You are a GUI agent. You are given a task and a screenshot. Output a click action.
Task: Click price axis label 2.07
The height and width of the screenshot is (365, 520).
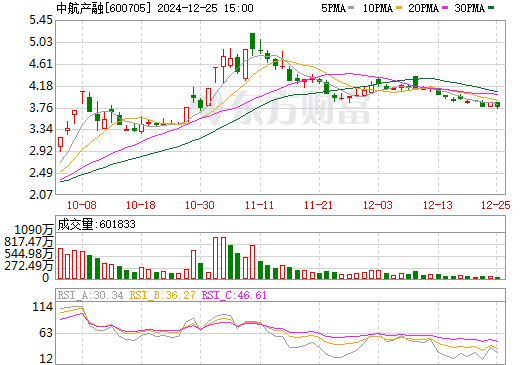pos(41,194)
